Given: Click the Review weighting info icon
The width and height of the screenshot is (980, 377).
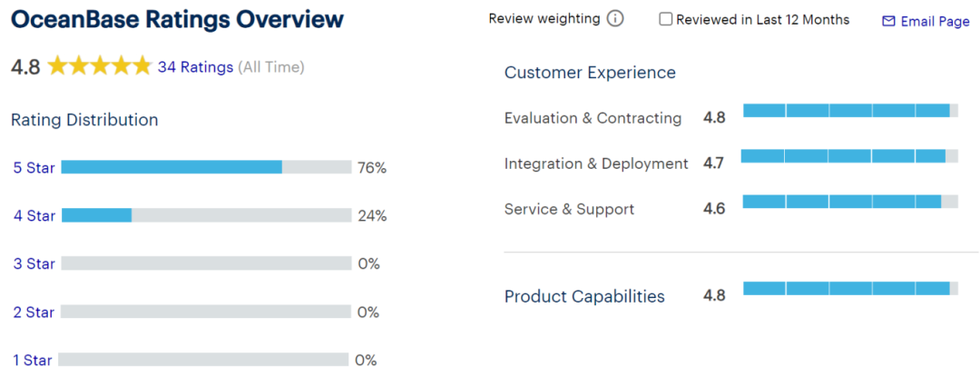Looking at the screenshot, I should coord(615,19).
